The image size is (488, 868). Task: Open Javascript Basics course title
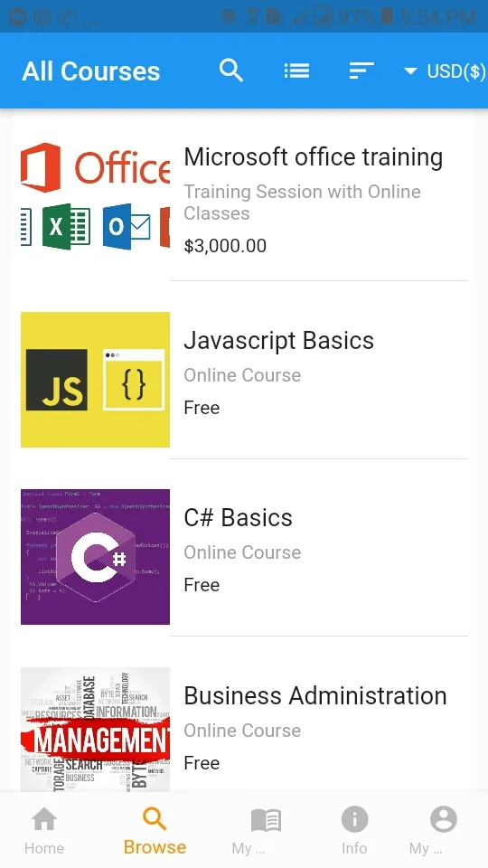click(279, 341)
